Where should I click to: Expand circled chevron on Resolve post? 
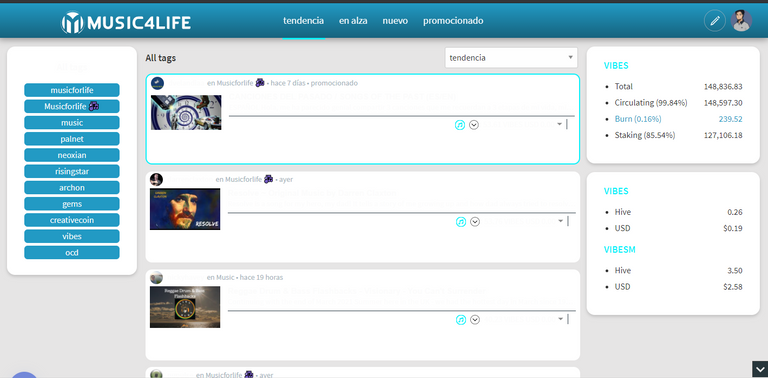(475, 222)
